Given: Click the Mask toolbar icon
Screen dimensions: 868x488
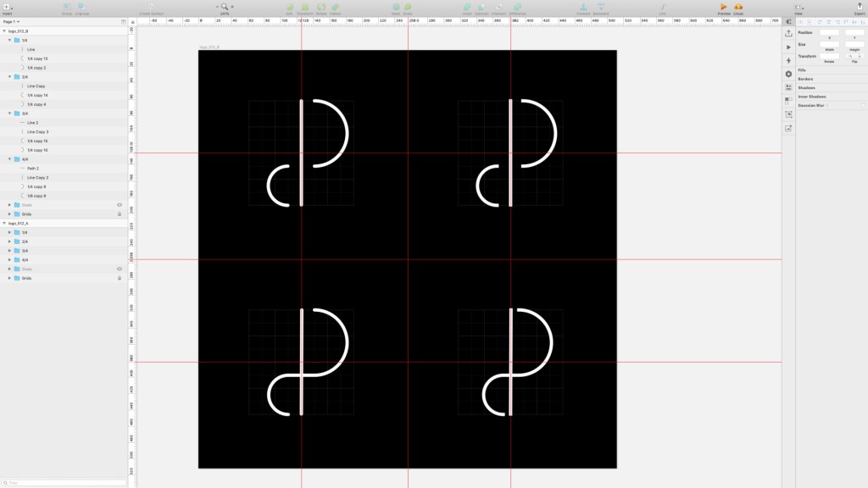Looking at the screenshot, I should pos(396,7).
